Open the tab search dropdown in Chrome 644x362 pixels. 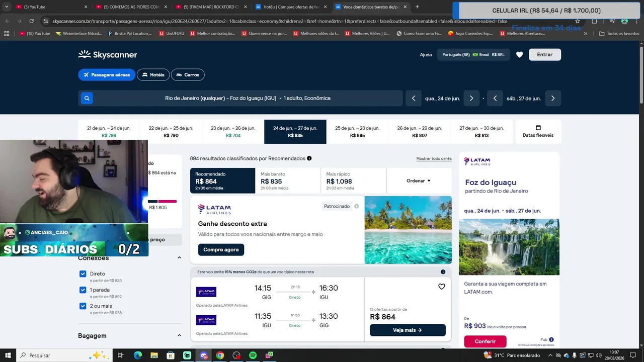pyautogui.click(x=7, y=7)
